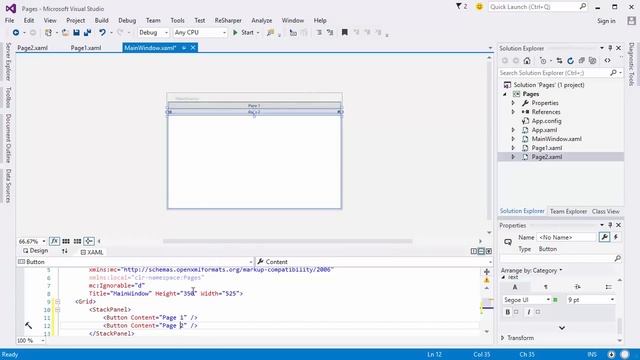Screen dimensions: 640x360
Task: Click the swap panes arrows icon
Action: [x=64, y=251]
